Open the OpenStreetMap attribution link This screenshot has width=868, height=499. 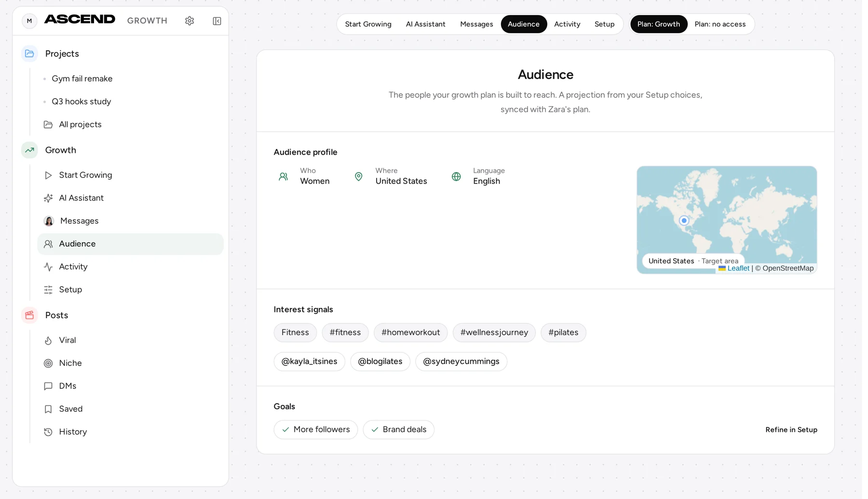point(788,269)
